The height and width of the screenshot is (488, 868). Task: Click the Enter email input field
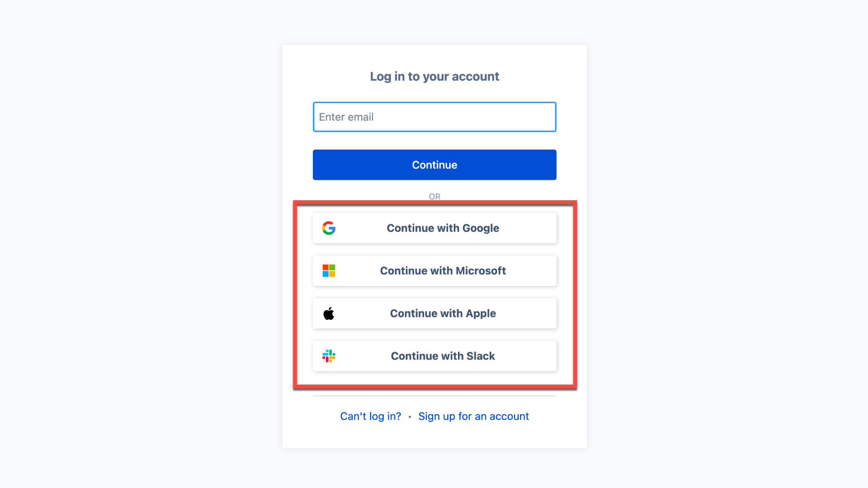point(434,116)
